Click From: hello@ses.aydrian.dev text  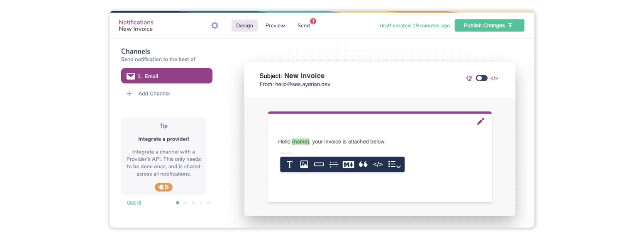[x=295, y=84]
